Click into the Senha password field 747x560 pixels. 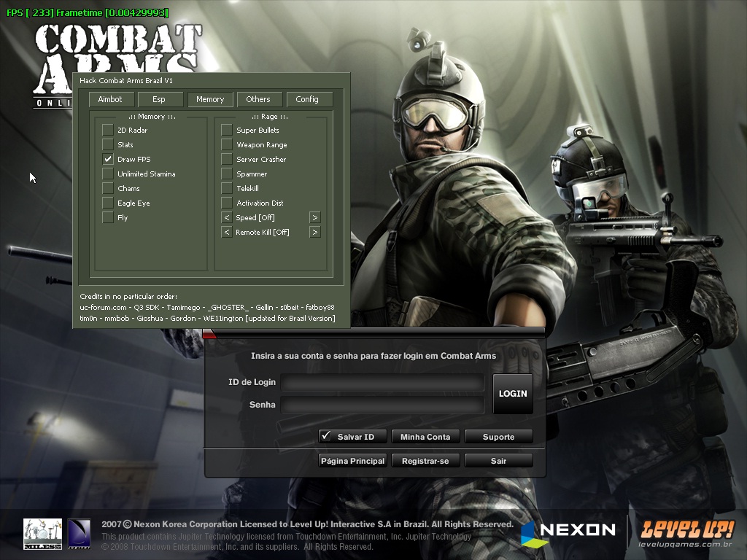click(383, 405)
